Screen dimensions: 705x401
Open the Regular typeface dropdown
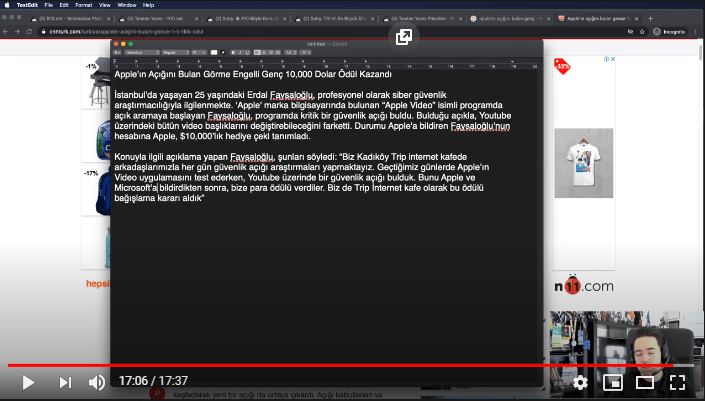pos(176,53)
